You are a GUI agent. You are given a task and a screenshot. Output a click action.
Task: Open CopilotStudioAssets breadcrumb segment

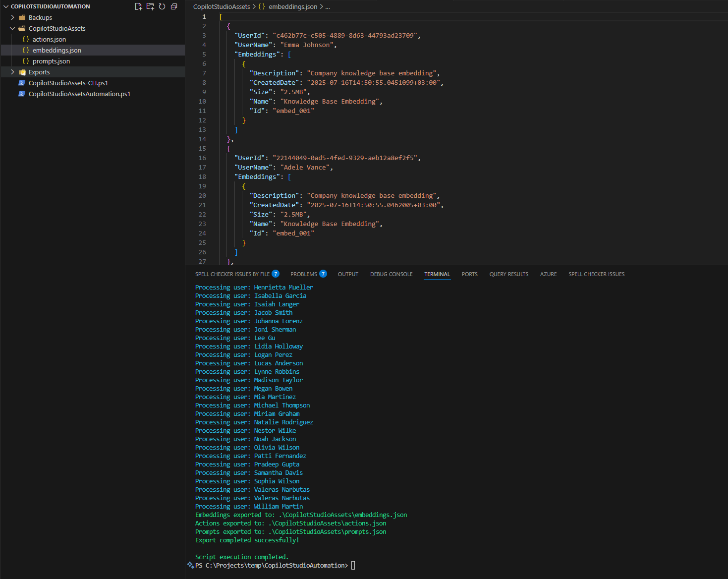click(x=222, y=6)
